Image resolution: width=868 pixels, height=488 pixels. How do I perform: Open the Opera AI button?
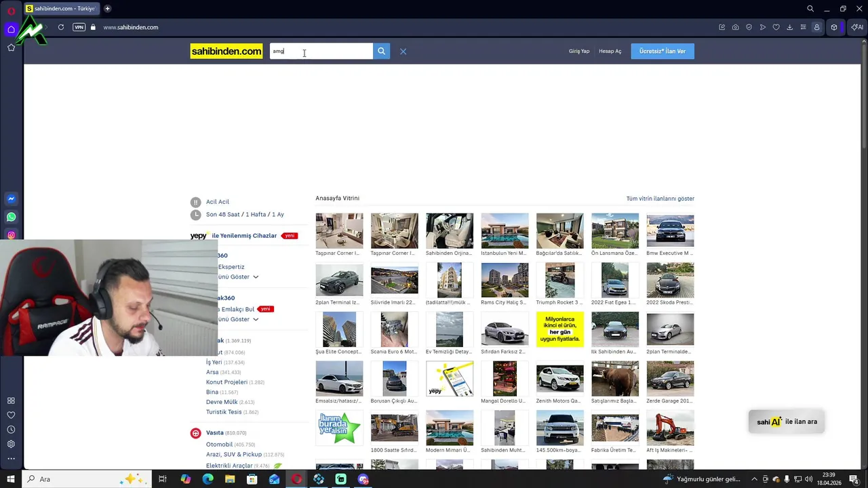pos(857,27)
